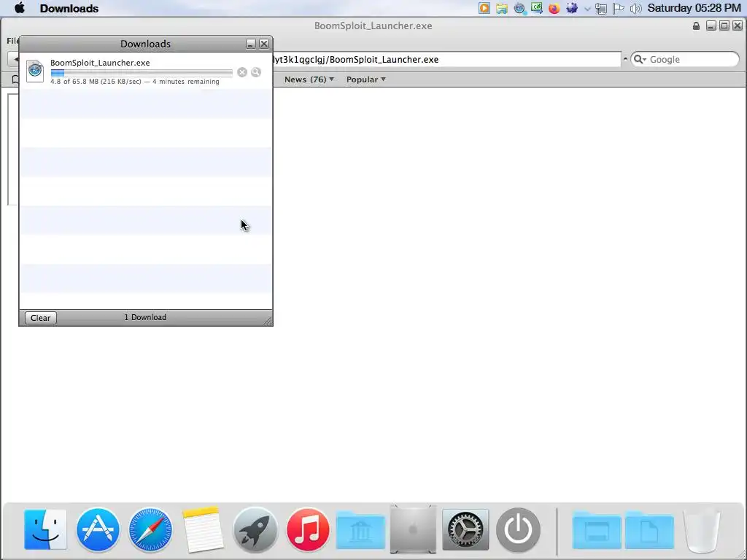Click the Safari globe tray icon in the menu bar
Viewport: 747px width, 560px height.
(519, 8)
